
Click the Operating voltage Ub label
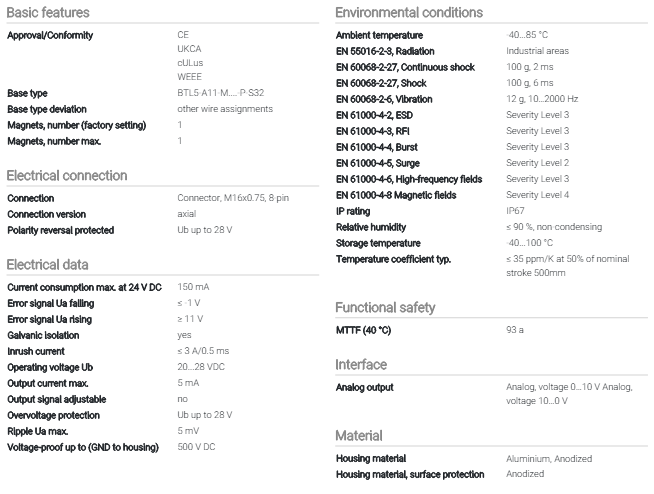click(50, 367)
